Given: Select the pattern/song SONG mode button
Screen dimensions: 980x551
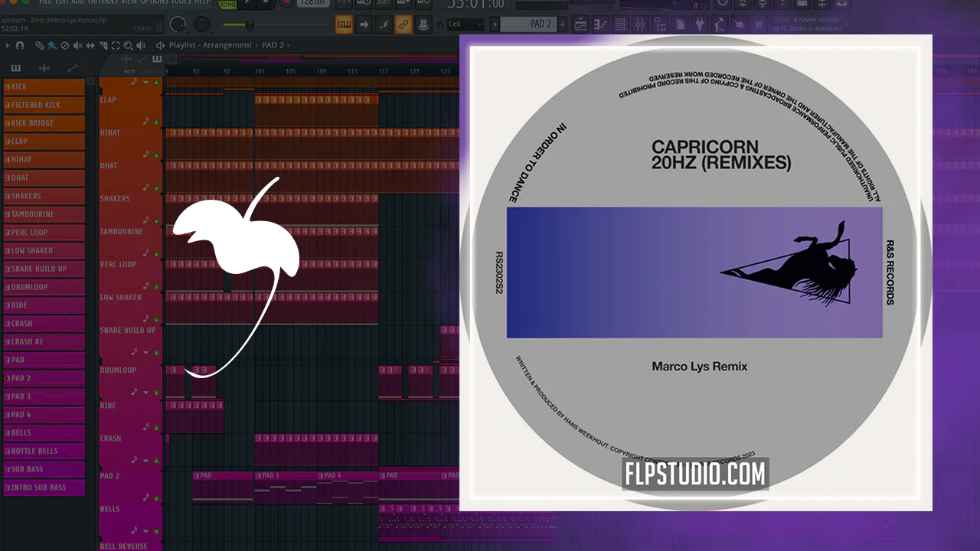Looking at the screenshot, I should point(227,5).
